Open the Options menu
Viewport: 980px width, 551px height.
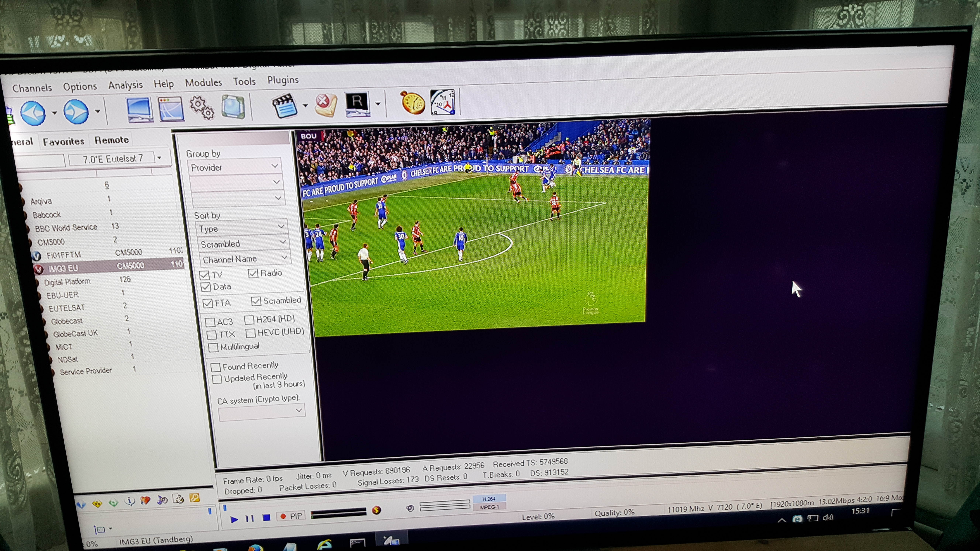pos(80,86)
